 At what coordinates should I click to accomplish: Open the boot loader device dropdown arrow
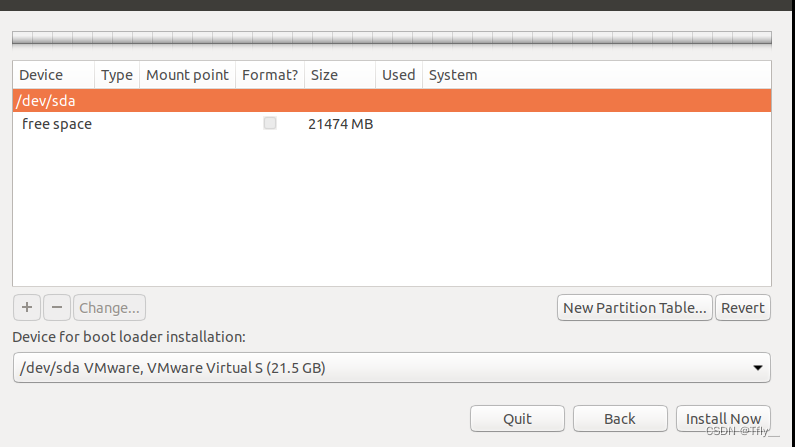pyautogui.click(x=757, y=368)
